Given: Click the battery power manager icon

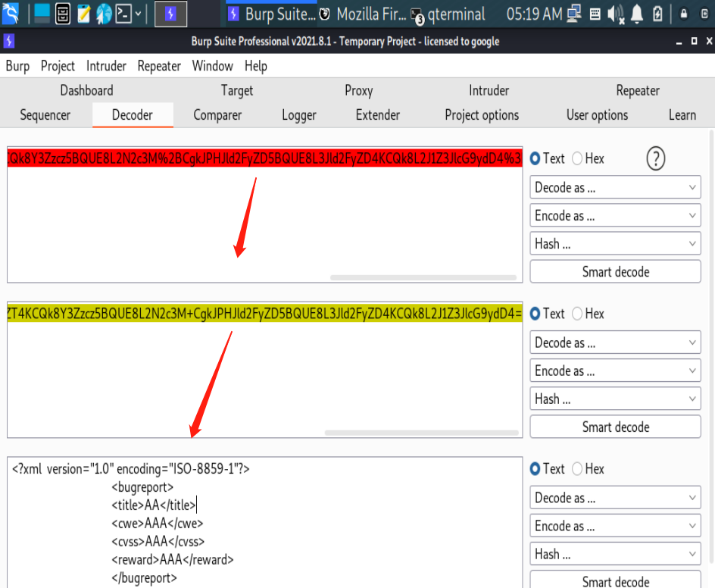Looking at the screenshot, I should click(x=657, y=14).
